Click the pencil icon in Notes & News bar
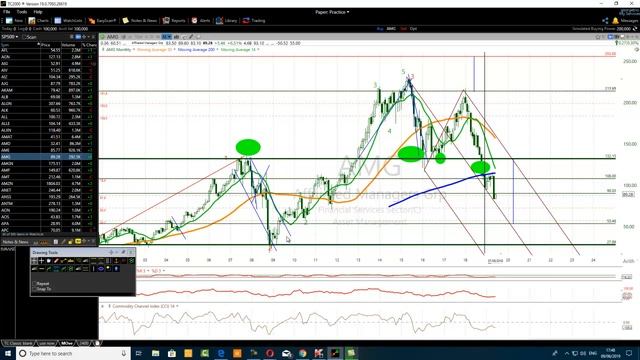Image resolution: width=640 pixels, height=360 pixels. coord(64,242)
